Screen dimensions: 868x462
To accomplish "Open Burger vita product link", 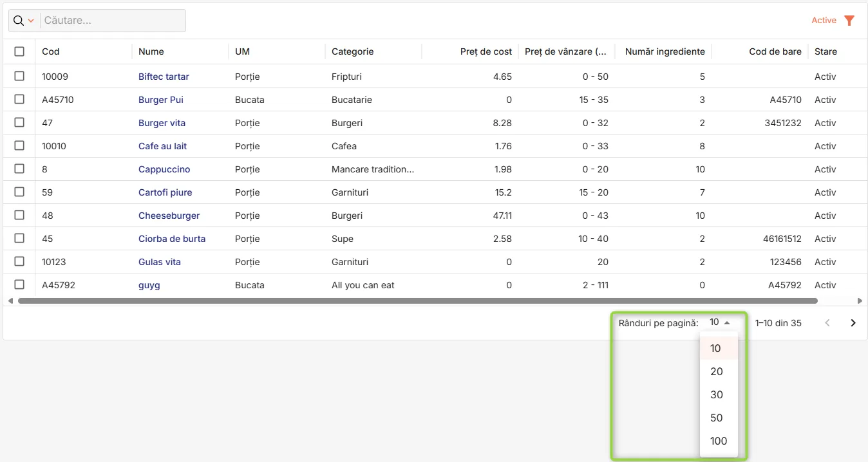I will (162, 123).
